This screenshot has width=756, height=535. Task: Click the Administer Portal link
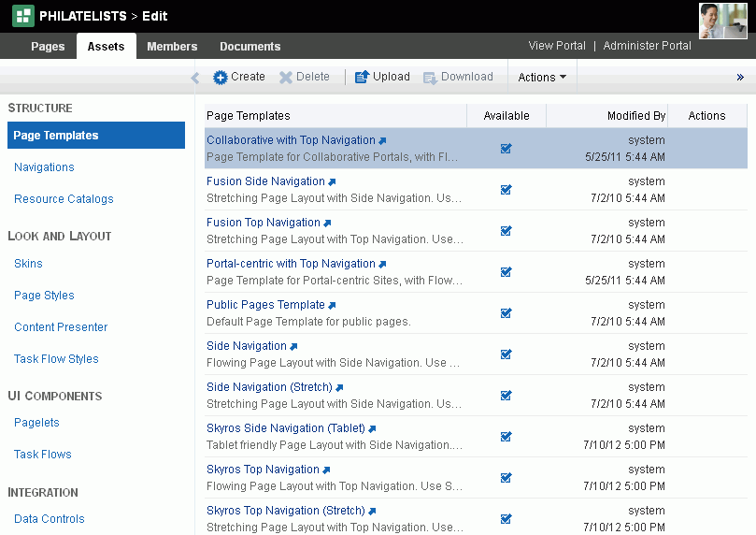647,46
